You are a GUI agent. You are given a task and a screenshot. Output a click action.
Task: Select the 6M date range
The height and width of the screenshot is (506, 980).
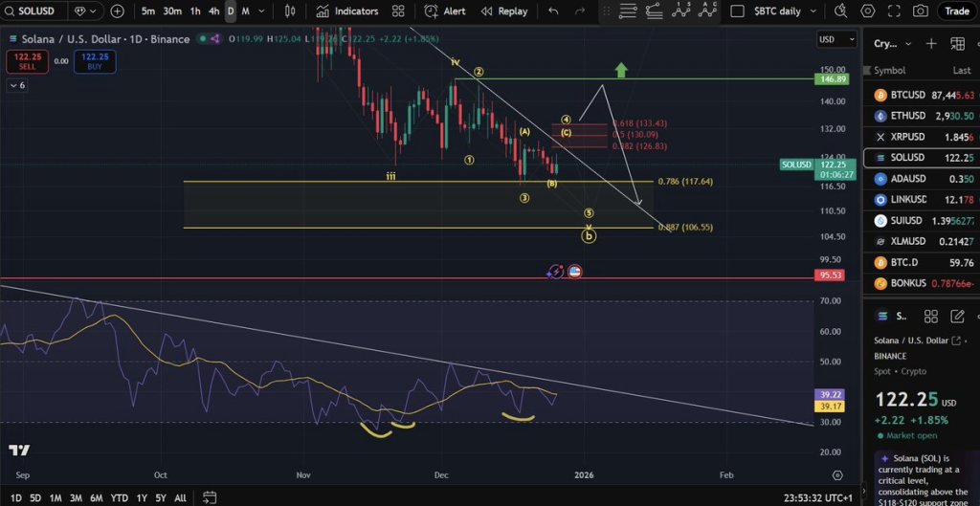(97, 498)
